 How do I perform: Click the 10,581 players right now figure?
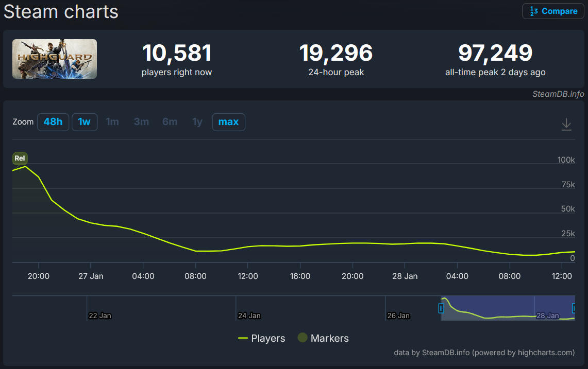click(177, 53)
